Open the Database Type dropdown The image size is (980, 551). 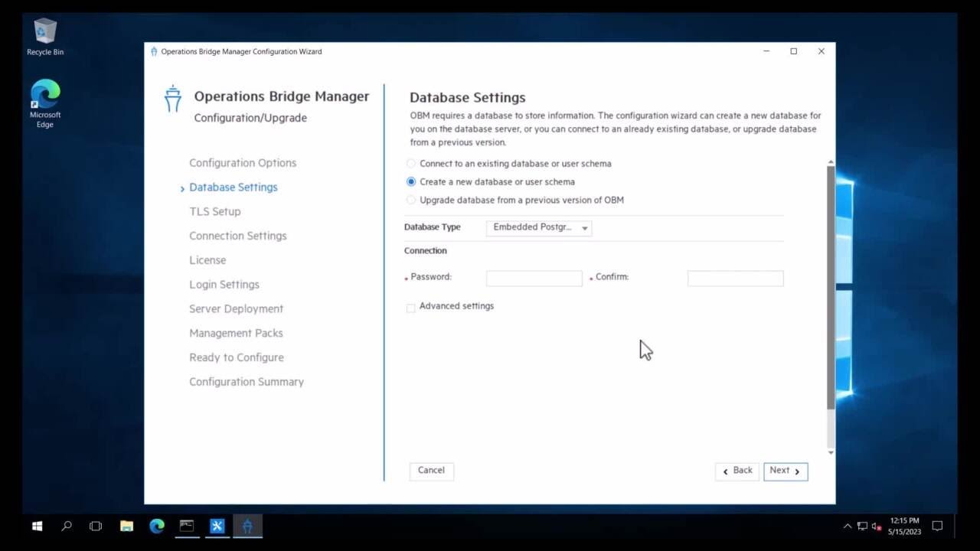pyautogui.click(x=539, y=227)
